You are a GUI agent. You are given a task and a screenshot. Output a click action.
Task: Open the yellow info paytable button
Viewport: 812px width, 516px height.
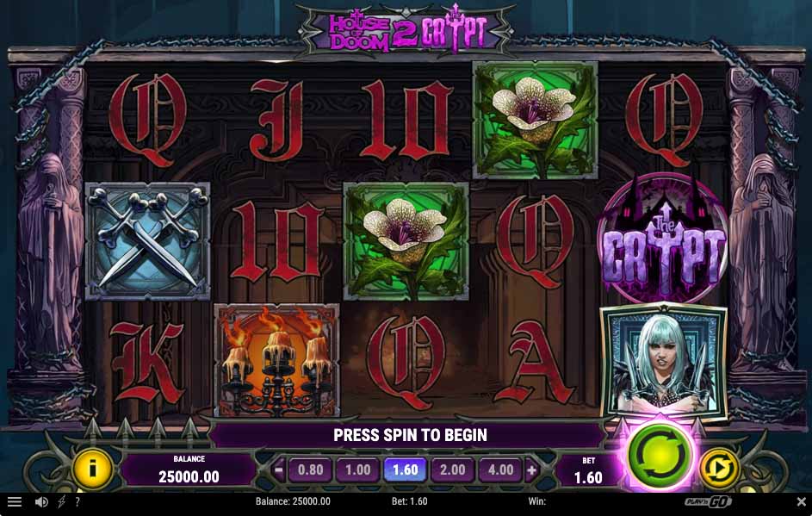tap(93, 469)
